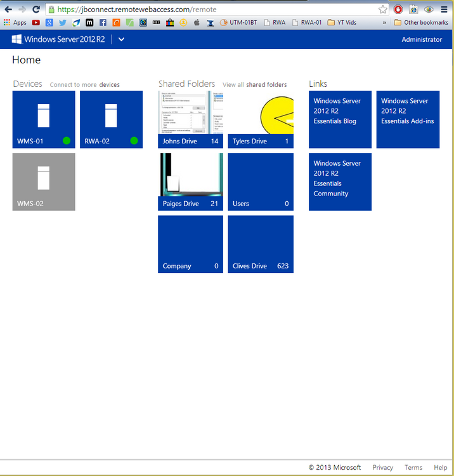This screenshot has width=454, height=476.
Task: Click Connect to more devices link
Action: [x=84, y=84]
